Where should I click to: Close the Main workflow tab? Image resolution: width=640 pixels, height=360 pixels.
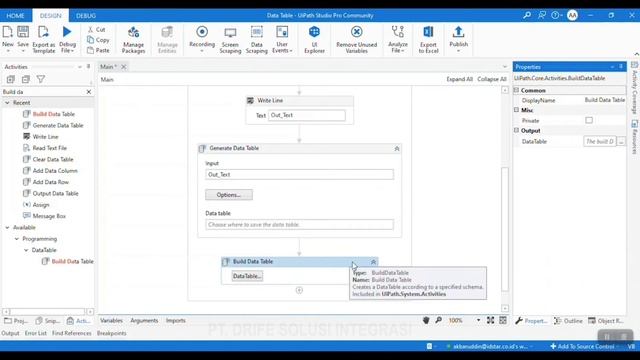[124, 67]
